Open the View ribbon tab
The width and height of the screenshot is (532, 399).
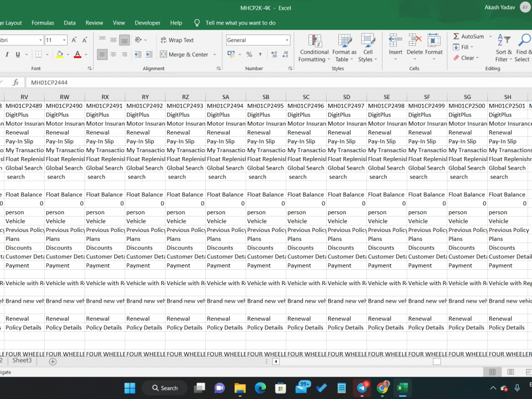(x=119, y=23)
